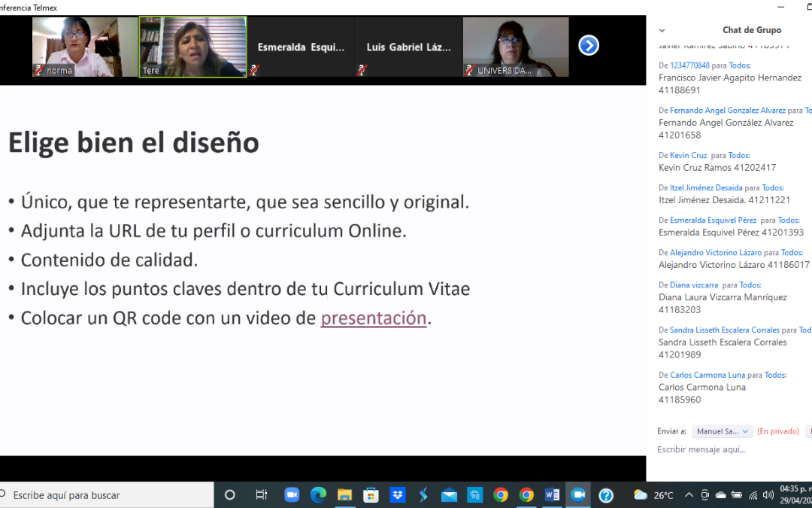Open the 'Enviar a' recipient dropdown
Viewport: 812px width, 508px height.
click(722, 431)
